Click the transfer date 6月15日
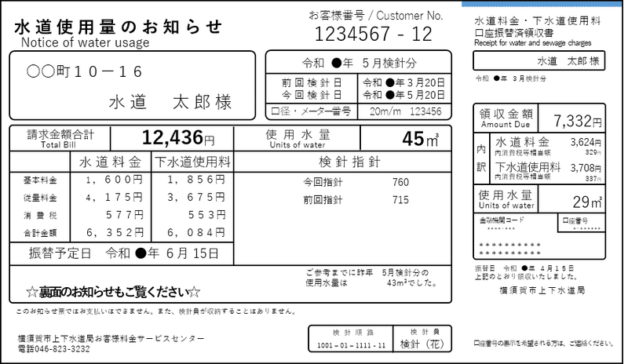Screen dimensions: 628x364 click(162, 253)
